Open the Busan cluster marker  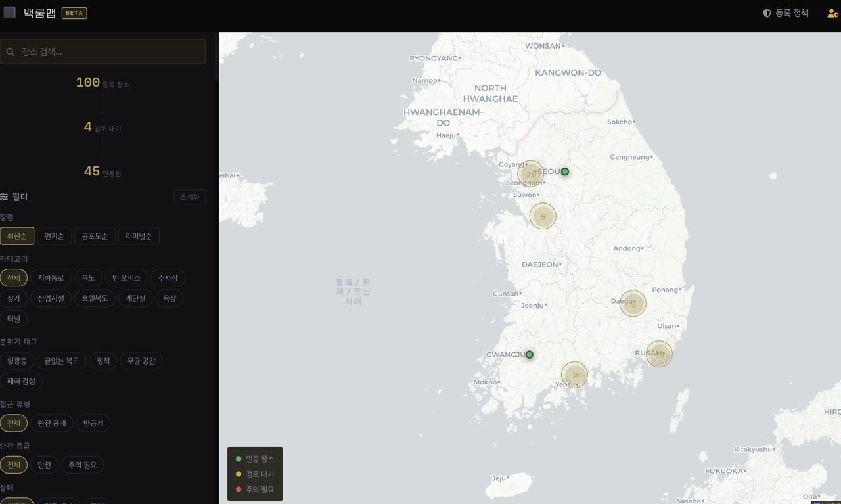659,354
